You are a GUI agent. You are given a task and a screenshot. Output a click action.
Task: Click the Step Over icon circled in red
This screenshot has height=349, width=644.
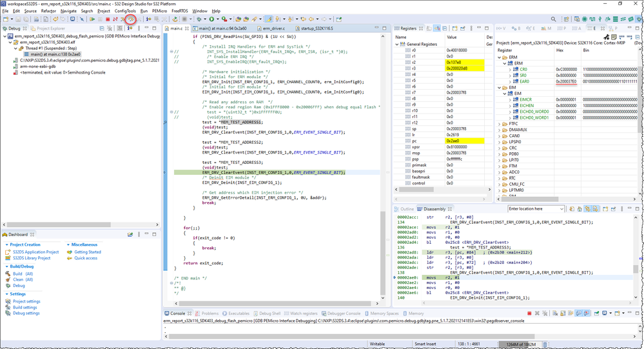pos(130,19)
